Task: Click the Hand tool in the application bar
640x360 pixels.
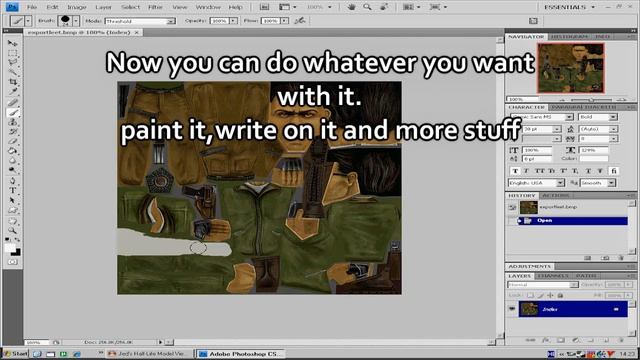Action: (x=351, y=7)
